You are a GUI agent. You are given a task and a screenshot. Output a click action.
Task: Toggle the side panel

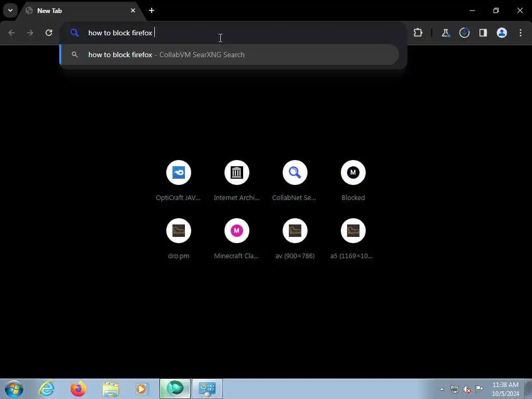point(483,33)
